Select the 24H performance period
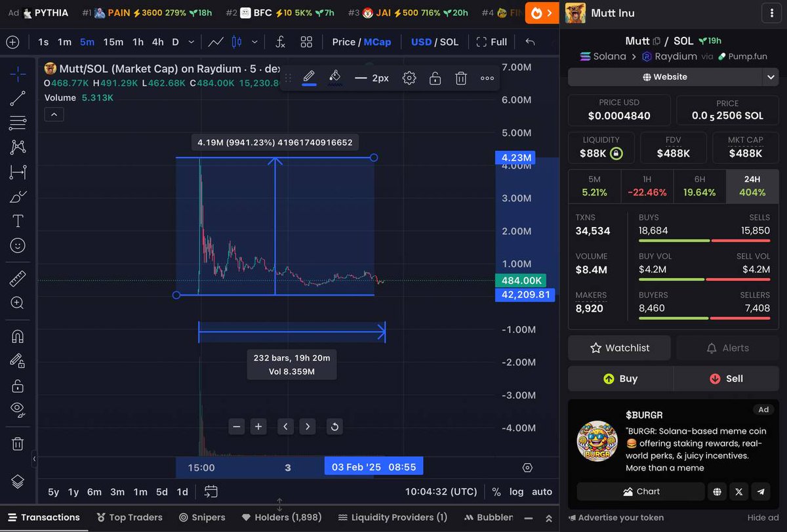 pyautogui.click(x=752, y=186)
